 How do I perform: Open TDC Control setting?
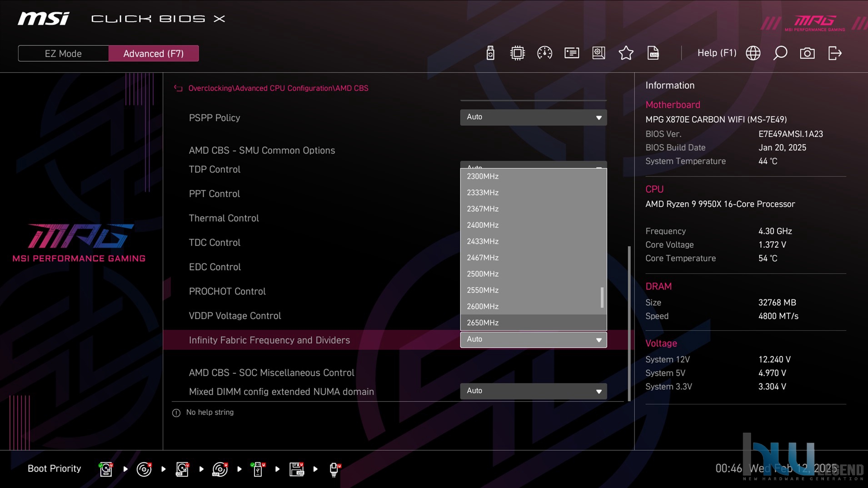click(215, 243)
